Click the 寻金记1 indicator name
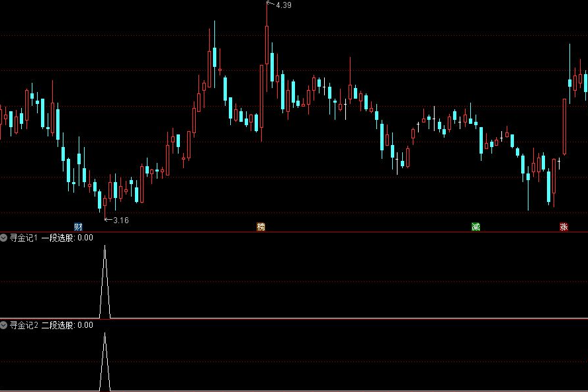588x392 pixels. (24, 238)
